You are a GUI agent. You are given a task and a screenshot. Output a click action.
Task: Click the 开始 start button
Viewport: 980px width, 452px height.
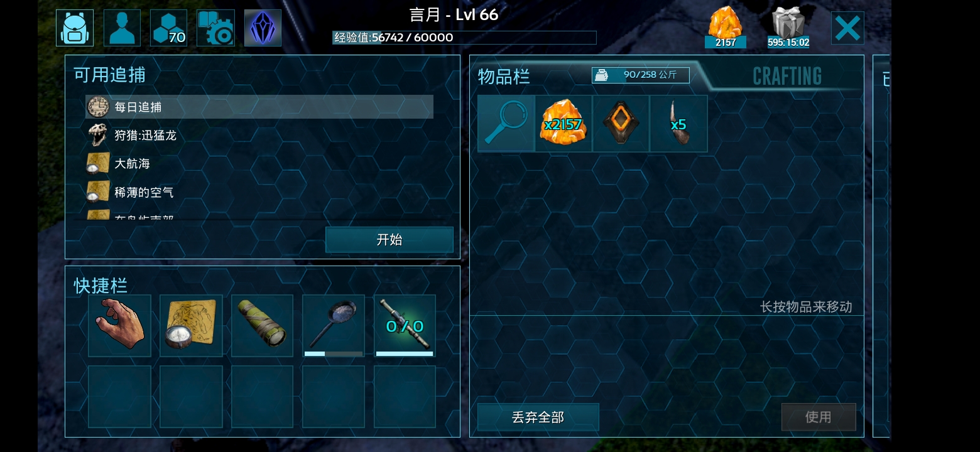(x=389, y=240)
